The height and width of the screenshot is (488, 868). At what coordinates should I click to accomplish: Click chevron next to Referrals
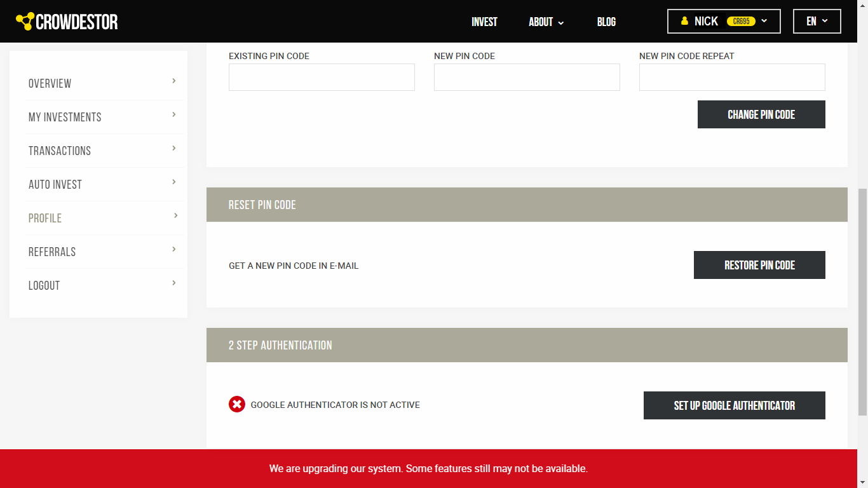[174, 249]
